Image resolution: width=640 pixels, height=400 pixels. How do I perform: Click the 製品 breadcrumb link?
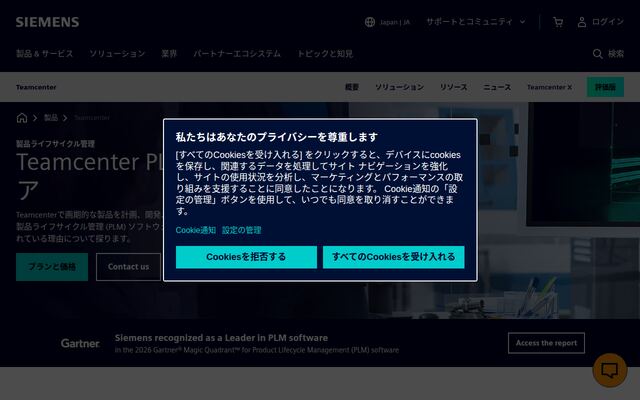51,118
